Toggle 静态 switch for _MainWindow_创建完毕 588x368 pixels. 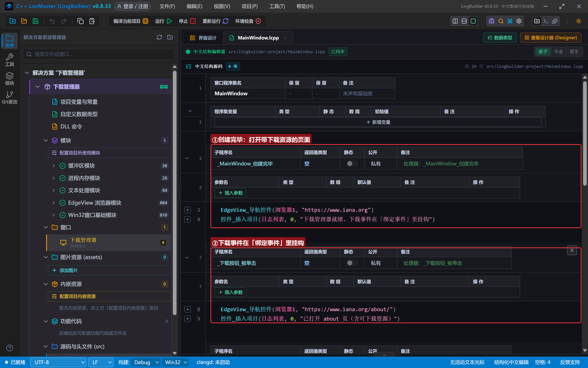(x=352, y=164)
